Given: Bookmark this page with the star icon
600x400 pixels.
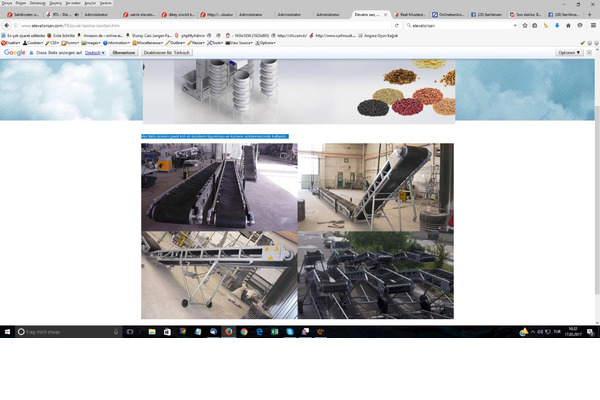Looking at the screenshot, I should tap(525, 25).
